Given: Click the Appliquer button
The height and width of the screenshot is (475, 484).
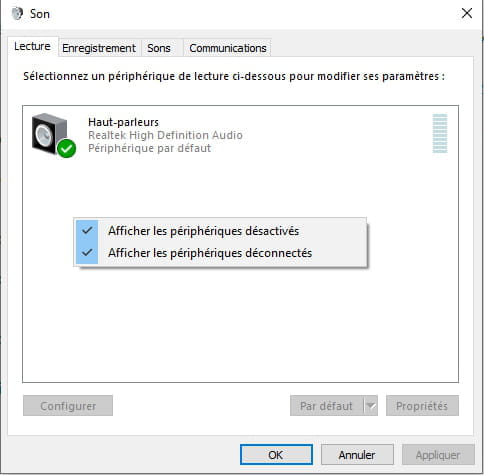Looking at the screenshot, I should 438,454.
